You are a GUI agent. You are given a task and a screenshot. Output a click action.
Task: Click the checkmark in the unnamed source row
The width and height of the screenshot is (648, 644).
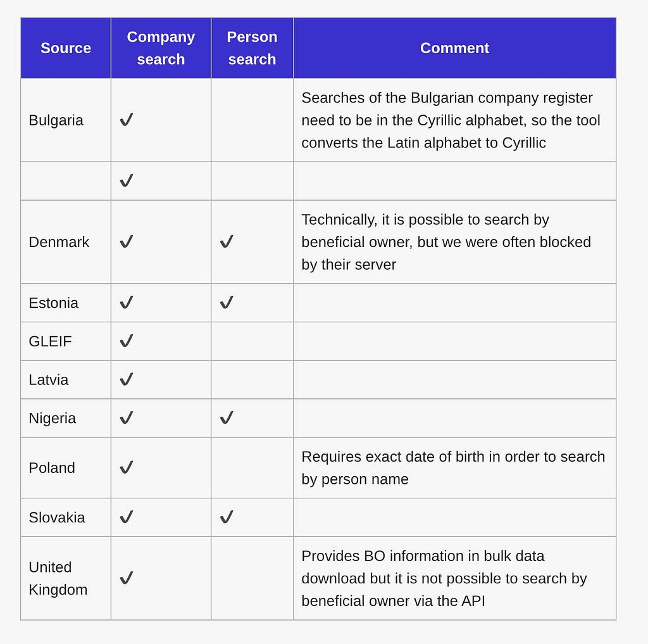(127, 180)
